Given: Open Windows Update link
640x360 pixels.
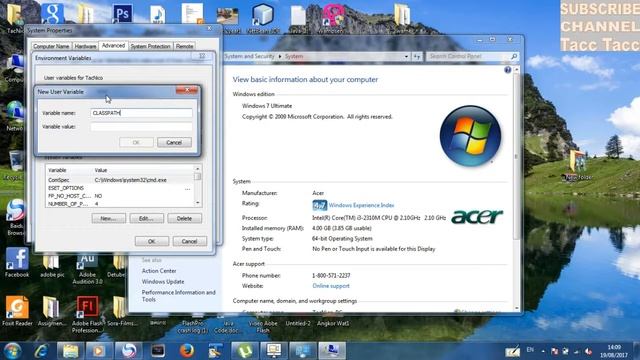Looking at the screenshot, I should (163, 282).
